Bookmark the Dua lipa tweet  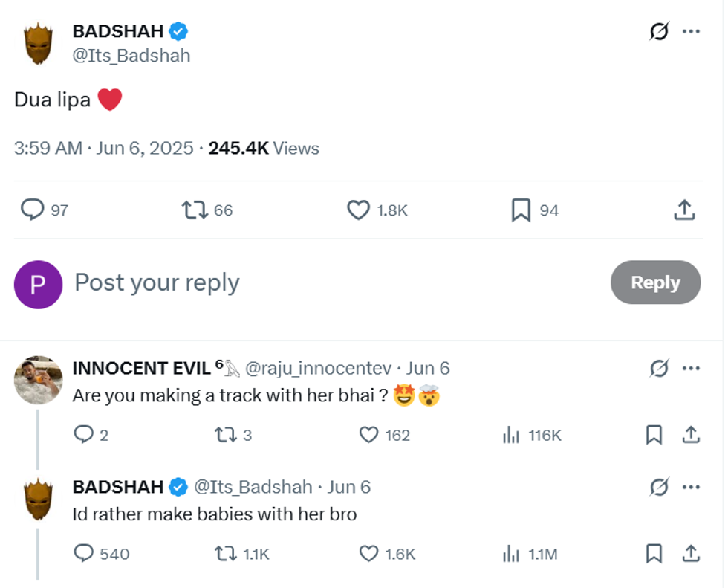[x=521, y=210]
